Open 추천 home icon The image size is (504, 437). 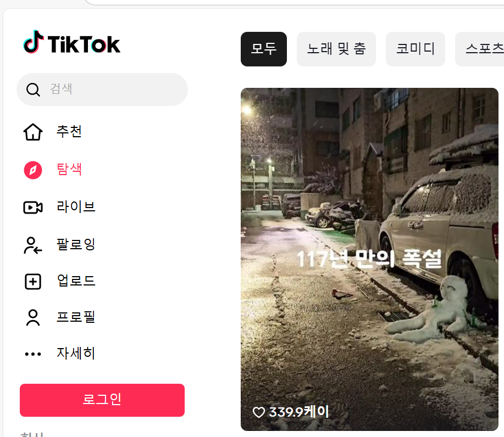tap(33, 132)
